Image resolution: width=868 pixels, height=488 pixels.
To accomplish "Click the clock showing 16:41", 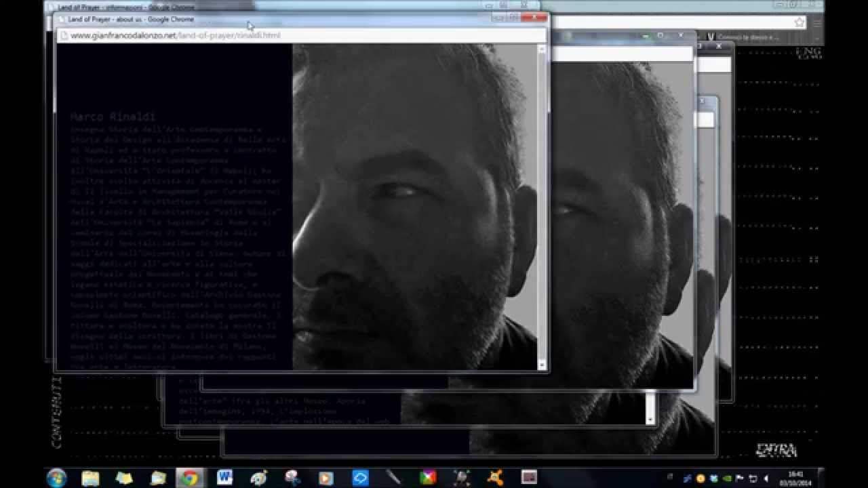I will pyautogui.click(x=795, y=478).
